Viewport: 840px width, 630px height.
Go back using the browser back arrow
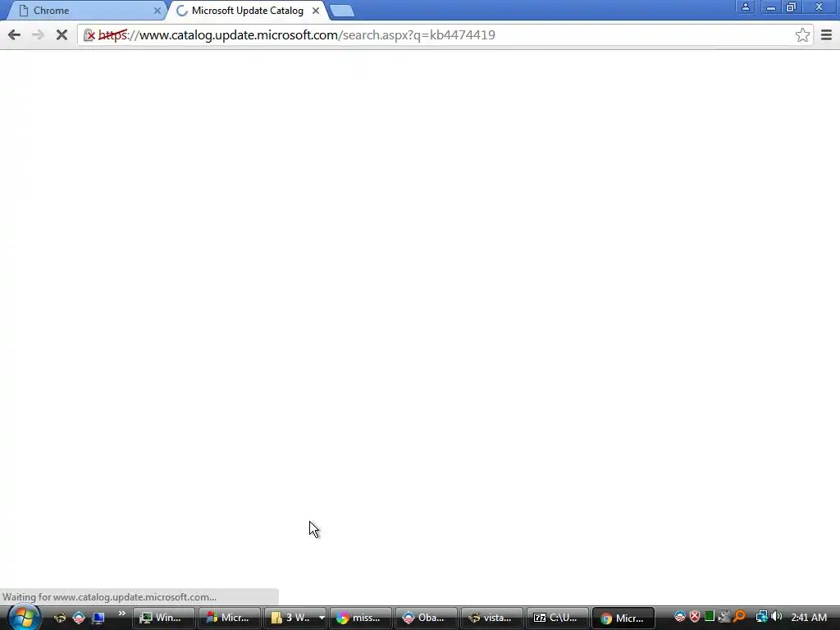tap(15, 34)
